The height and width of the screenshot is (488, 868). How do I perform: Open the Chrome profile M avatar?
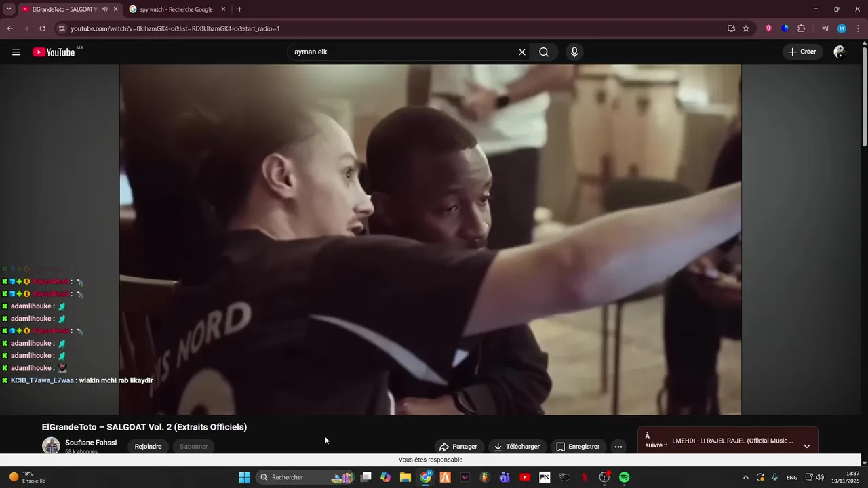(x=842, y=28)
